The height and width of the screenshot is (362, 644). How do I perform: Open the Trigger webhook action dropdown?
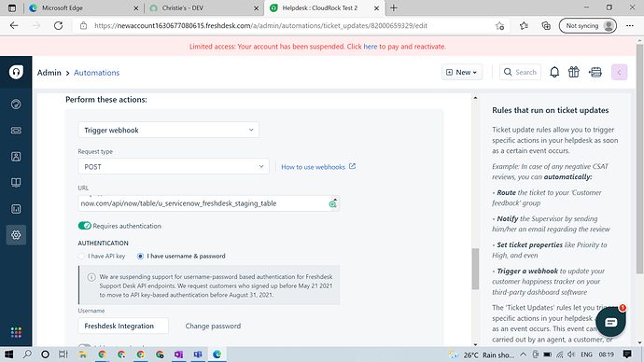tap(168, 130)
